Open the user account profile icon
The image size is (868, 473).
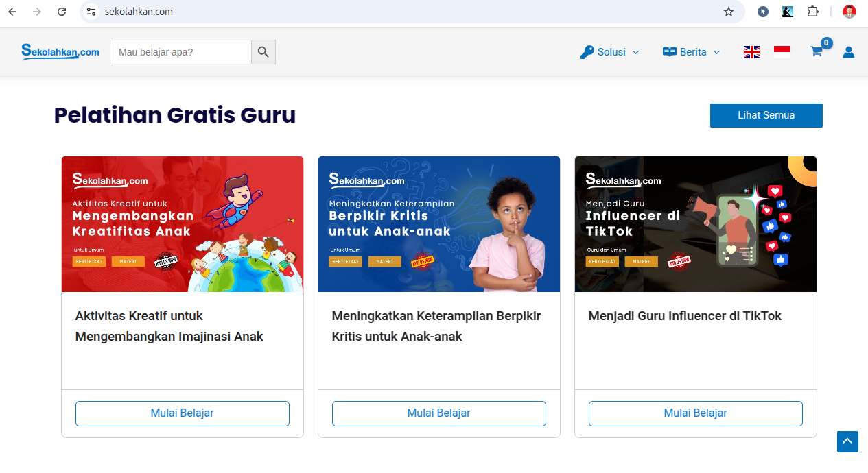click(x=849, y=52)
